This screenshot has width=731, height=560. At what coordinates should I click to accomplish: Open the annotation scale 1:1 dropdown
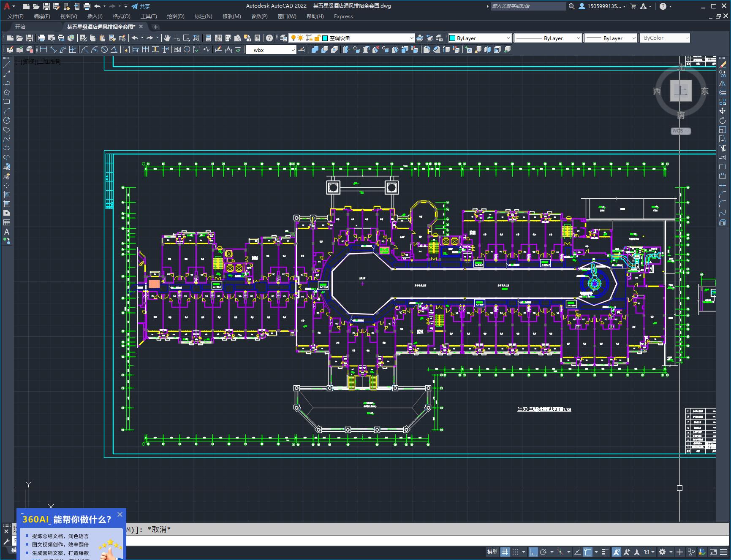point(649,552)
